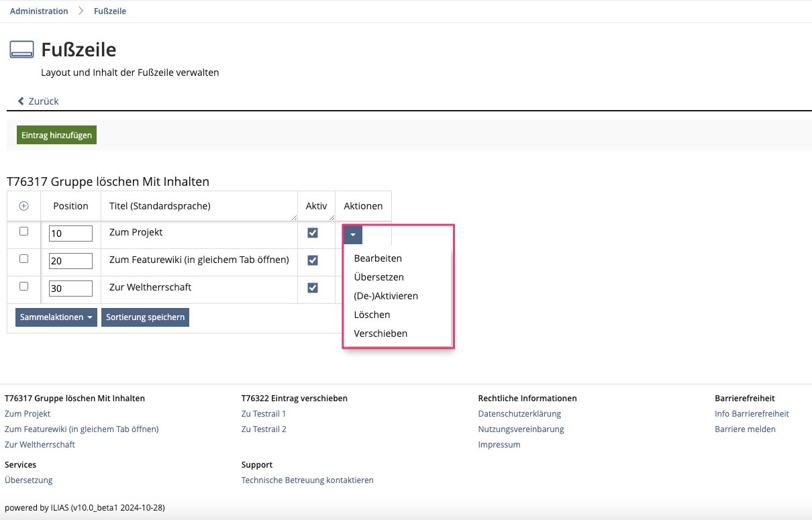Click the position field containing 10
The image size is (812, 520).
[70, 233]
